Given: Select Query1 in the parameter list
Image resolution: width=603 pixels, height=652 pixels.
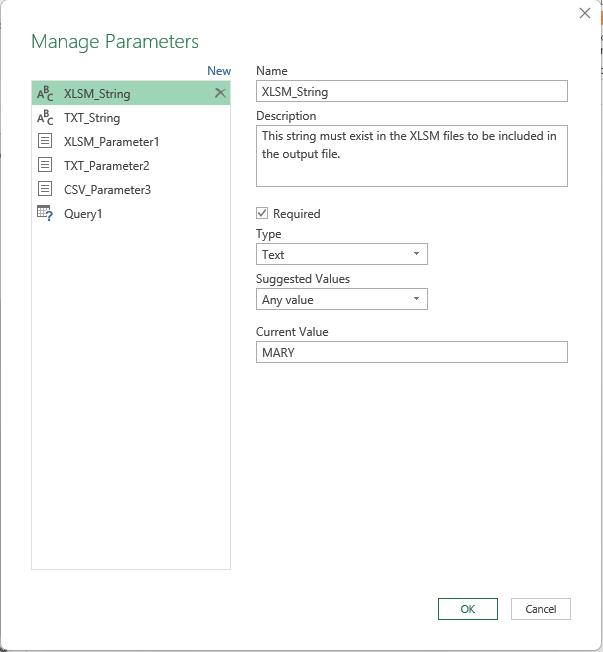Looking at the screenshot, I should click(131, 214).
